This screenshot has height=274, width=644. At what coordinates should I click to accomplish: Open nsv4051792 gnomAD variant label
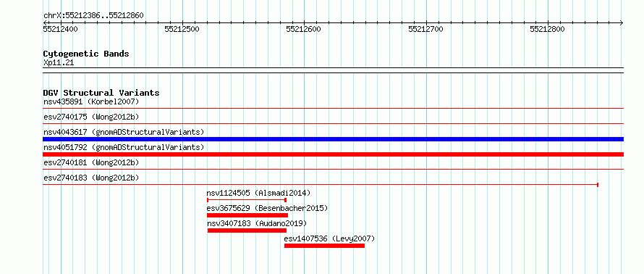click(124, 147)
